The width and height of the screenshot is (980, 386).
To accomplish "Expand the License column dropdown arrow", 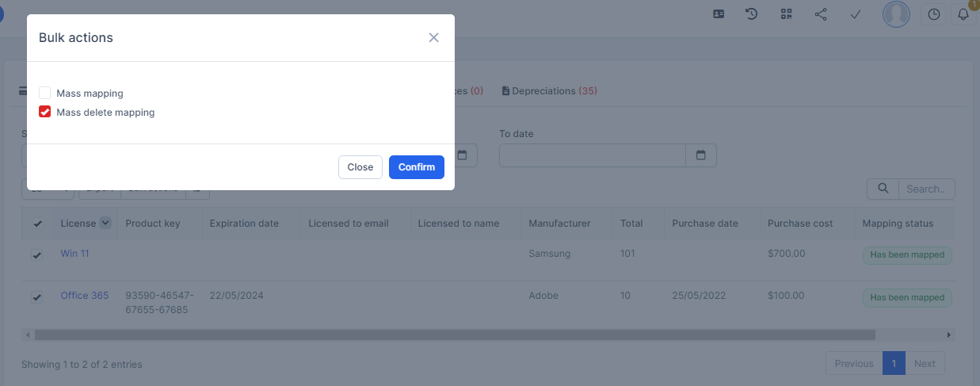I will [x=105, y=224].
